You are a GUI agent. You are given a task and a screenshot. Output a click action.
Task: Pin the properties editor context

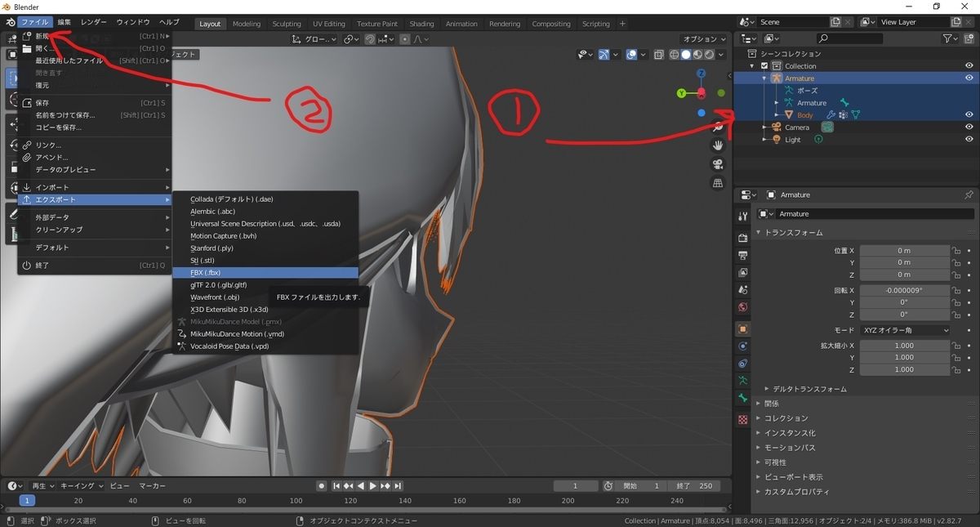[x=969, y=195]
